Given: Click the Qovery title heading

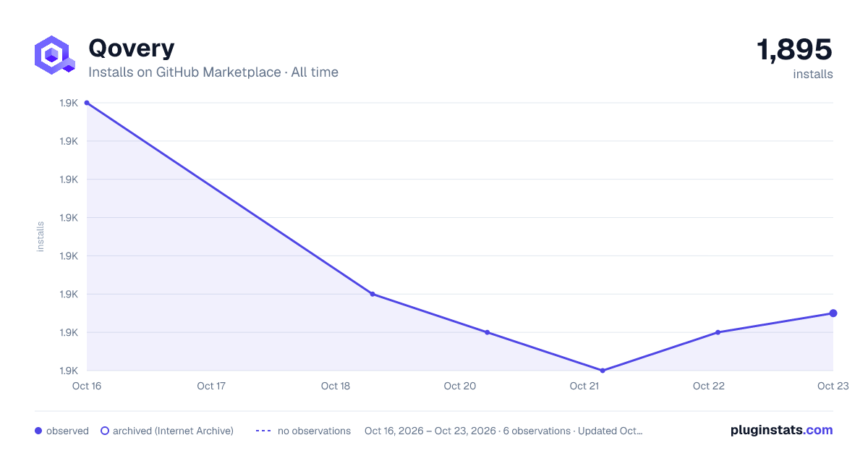Looking at the screenshot, I should [131, 48].
